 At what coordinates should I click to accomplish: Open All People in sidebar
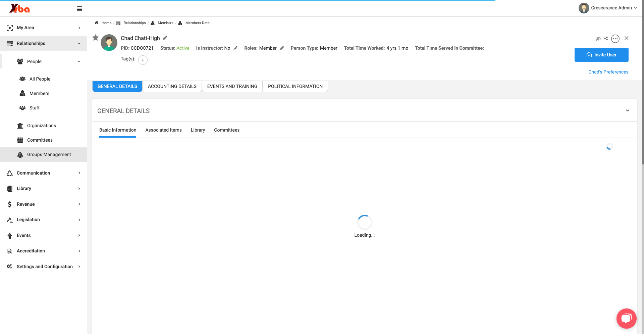coord(40,79)
